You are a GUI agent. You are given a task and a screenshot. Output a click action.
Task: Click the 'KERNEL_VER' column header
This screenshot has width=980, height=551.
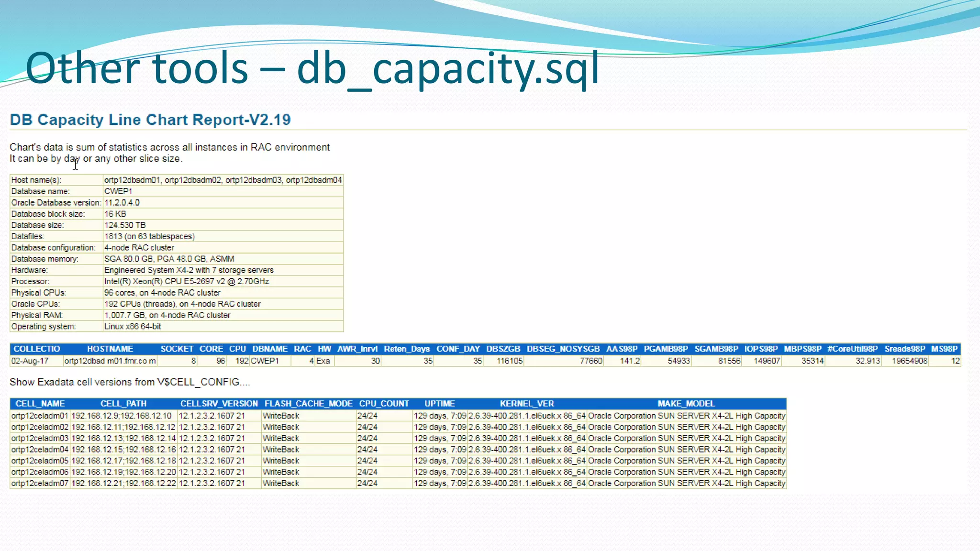(x=527, y=404)
